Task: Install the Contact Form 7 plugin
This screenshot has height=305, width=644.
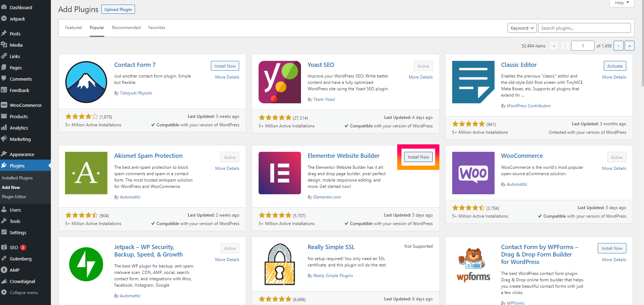Action: (x=225, y=66)
